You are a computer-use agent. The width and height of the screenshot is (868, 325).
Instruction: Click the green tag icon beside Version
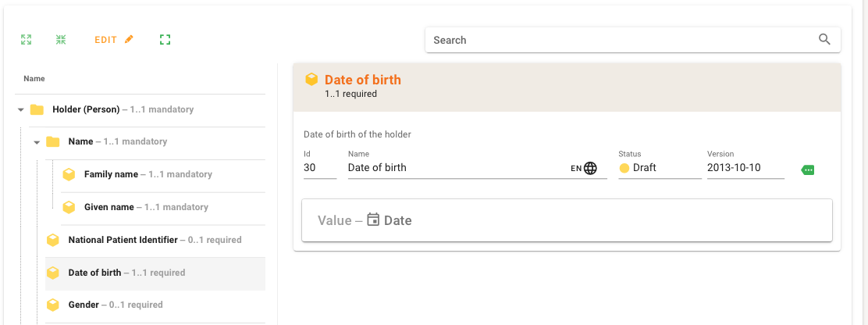808,170
